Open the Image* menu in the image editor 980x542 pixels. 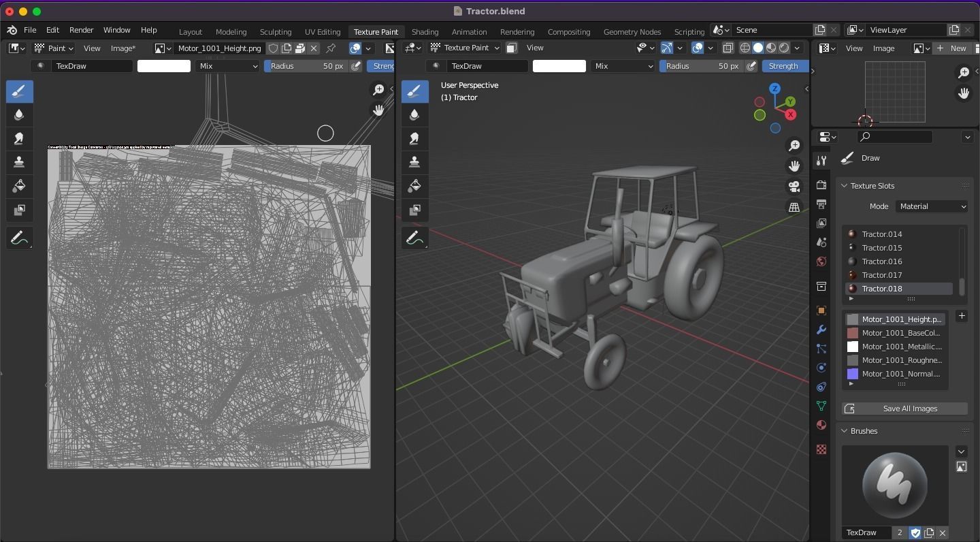(123, 48)
